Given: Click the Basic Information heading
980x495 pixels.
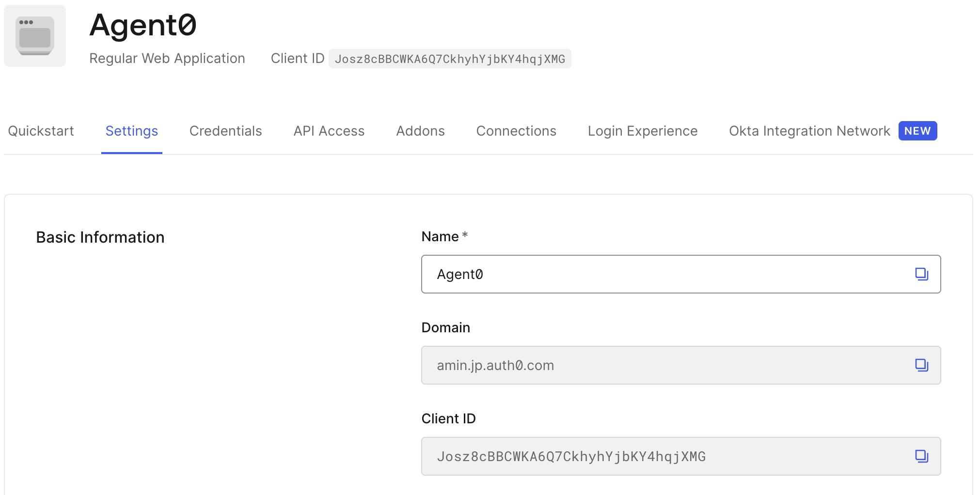Looking at the screenshot, I should click(100, 237).
